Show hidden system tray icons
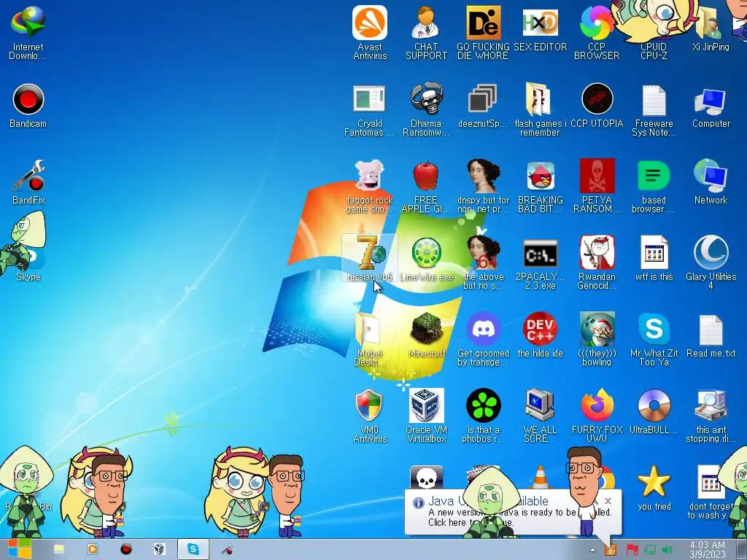 click(592, 550)
